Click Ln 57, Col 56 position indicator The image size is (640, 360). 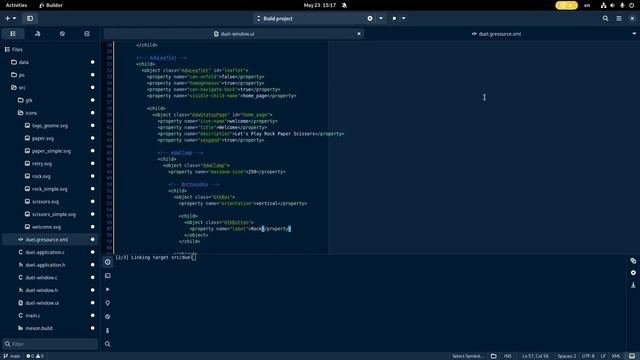pos(536,356)
